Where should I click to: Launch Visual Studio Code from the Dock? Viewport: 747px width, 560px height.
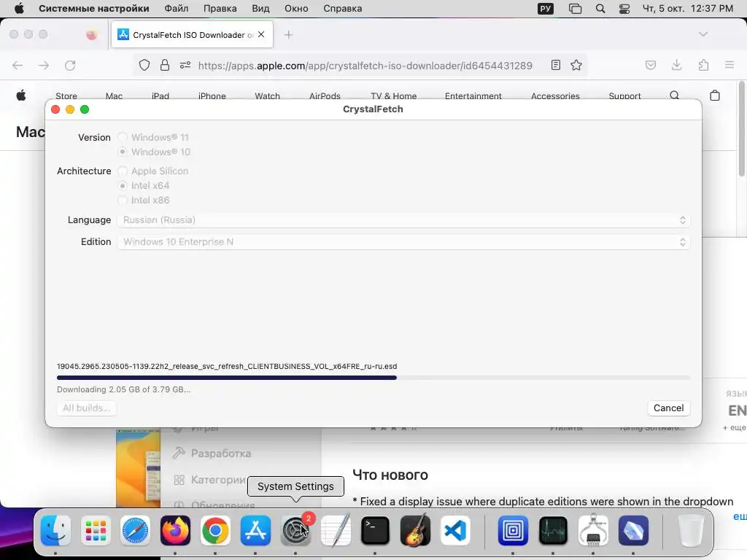point(455,530)
